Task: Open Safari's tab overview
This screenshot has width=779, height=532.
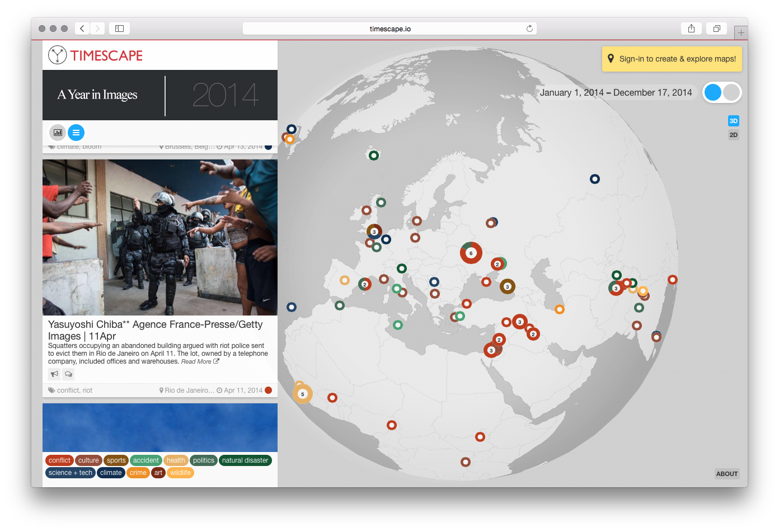Action: point(716,29)
